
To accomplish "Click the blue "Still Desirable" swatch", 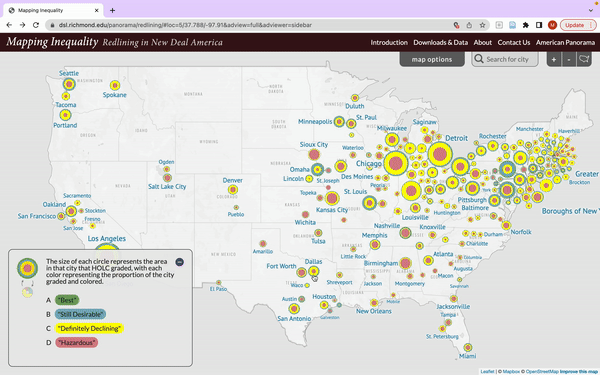I will click(80, 314).
